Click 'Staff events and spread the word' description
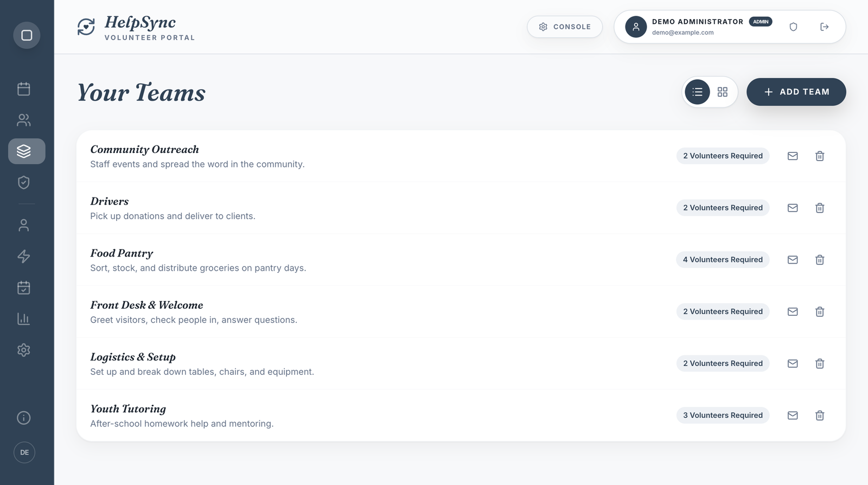The image size is (868, 485). tap(197, 164)
